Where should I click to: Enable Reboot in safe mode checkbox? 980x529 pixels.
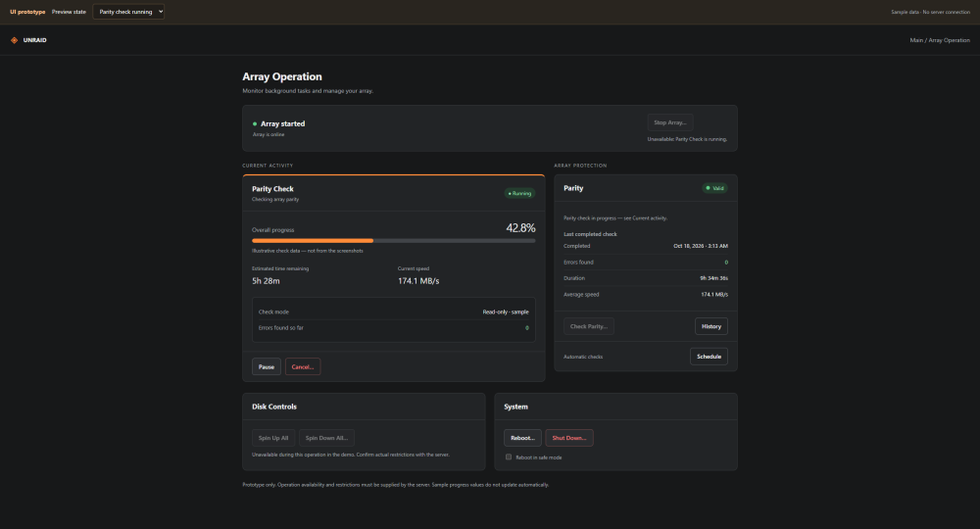tap(508, 457)
